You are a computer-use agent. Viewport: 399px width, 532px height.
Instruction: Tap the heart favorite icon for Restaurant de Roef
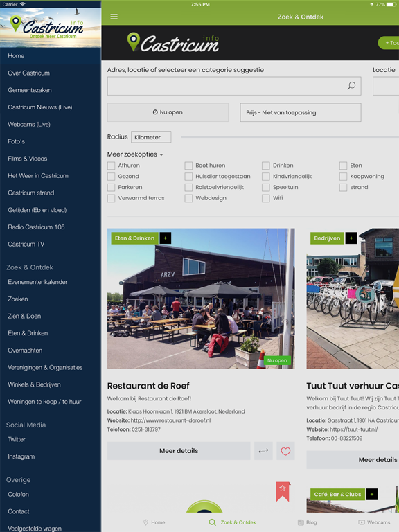[x=285, y=451]
